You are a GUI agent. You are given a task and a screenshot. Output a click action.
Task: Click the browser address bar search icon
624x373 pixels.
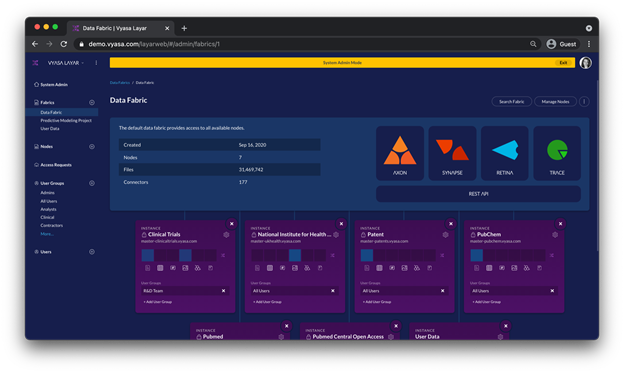tap(533, 44)
